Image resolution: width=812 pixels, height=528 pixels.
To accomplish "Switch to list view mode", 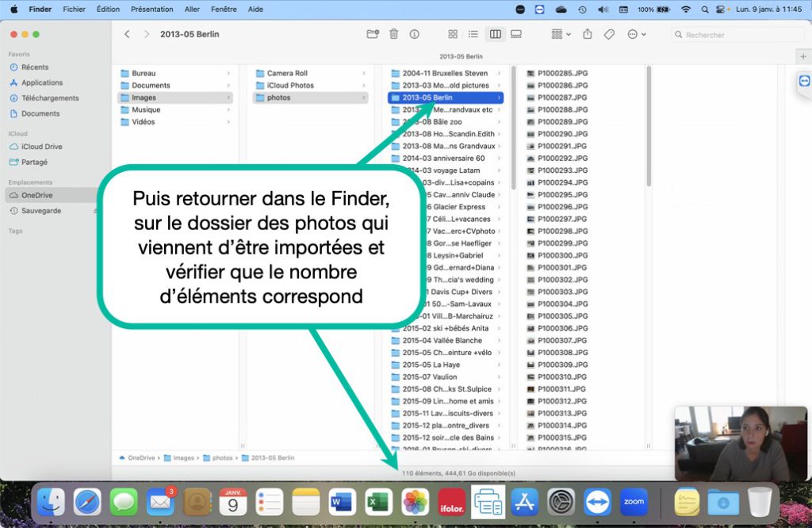I will pos(473,34).
